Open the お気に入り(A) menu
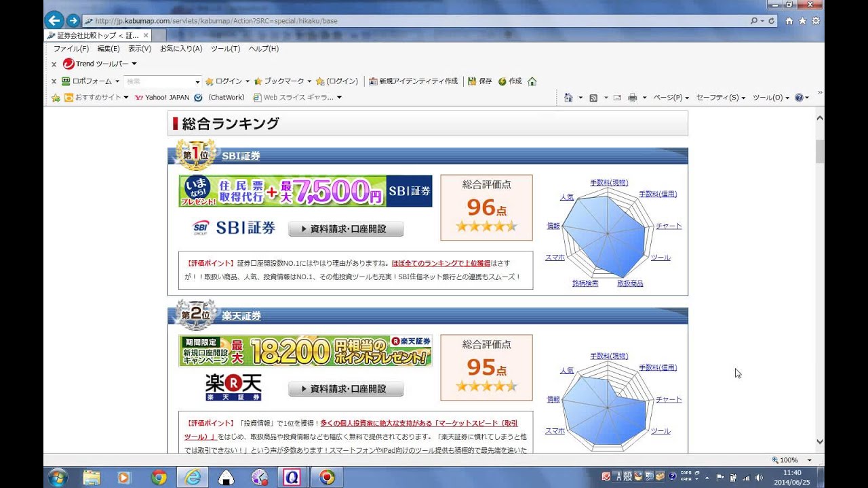The height and width of the screenshot is (488, 868). click(181, 49)
